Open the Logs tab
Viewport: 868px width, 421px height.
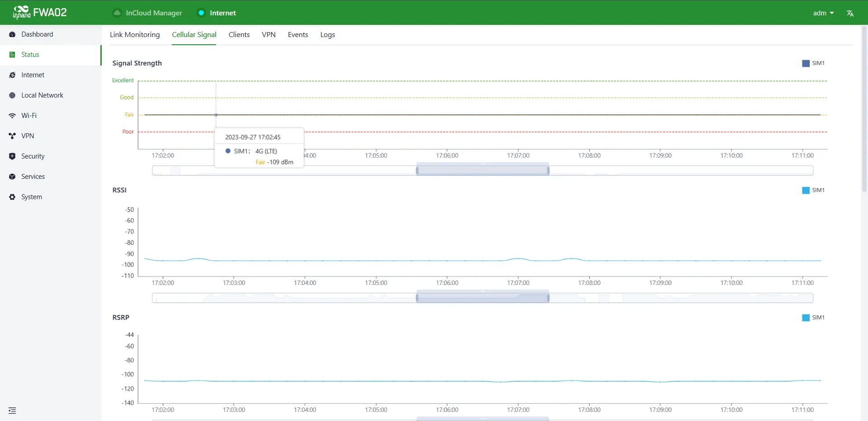(x=328, y=35)
